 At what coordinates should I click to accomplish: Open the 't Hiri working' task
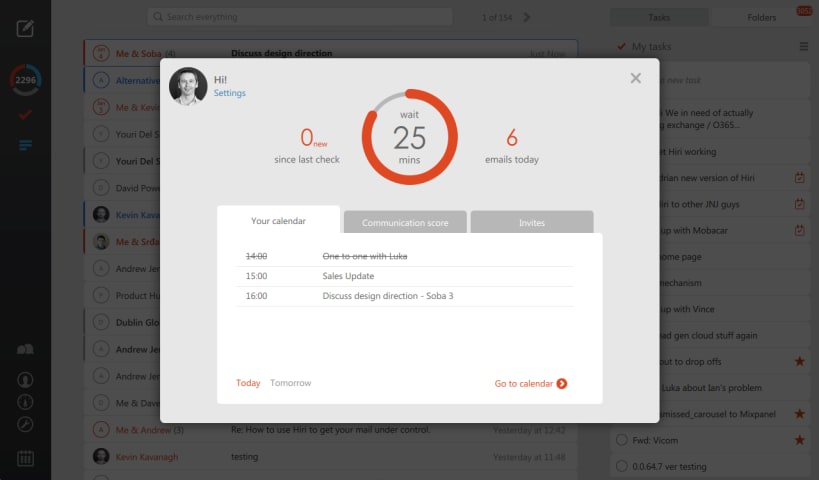(734, 151)
